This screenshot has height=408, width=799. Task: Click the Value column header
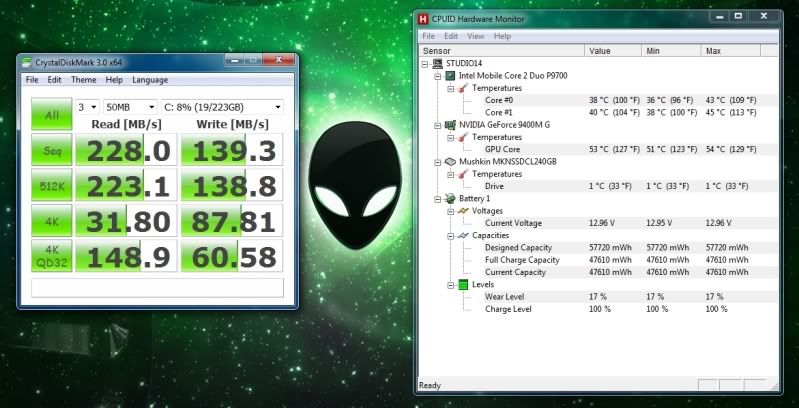tap(612, 50)
